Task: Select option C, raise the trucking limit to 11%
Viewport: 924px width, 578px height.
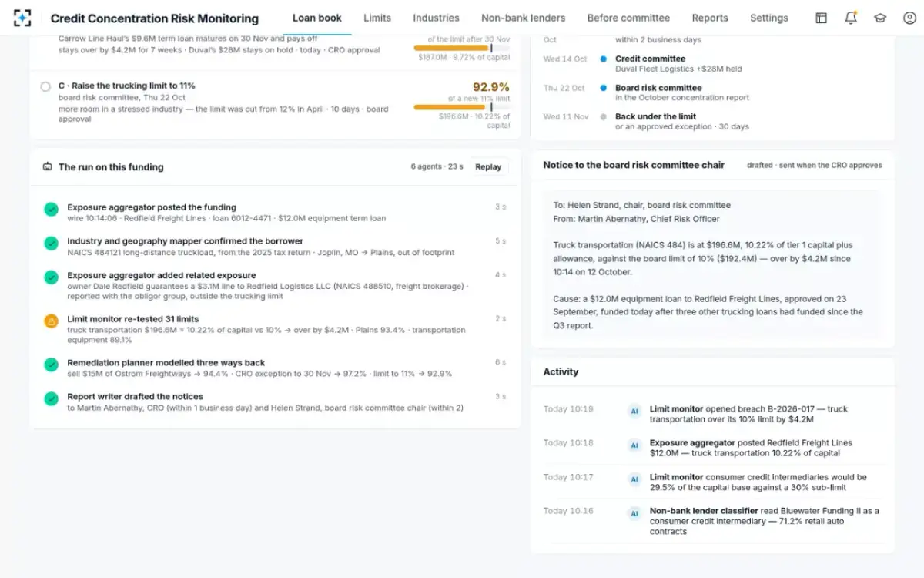Action: tap(45, 86)
